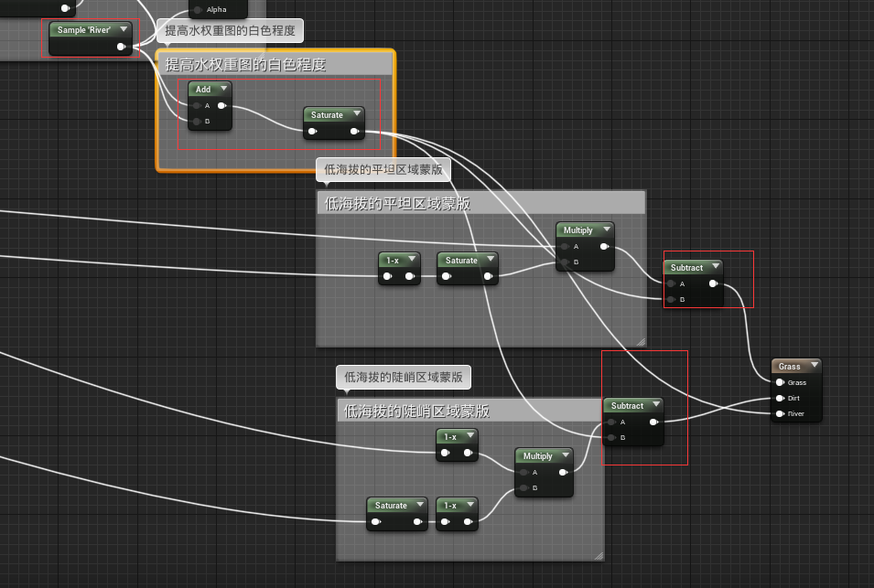
Task: Expand arrow on Saturate node beside Add
Action: [x=357, y=113]
